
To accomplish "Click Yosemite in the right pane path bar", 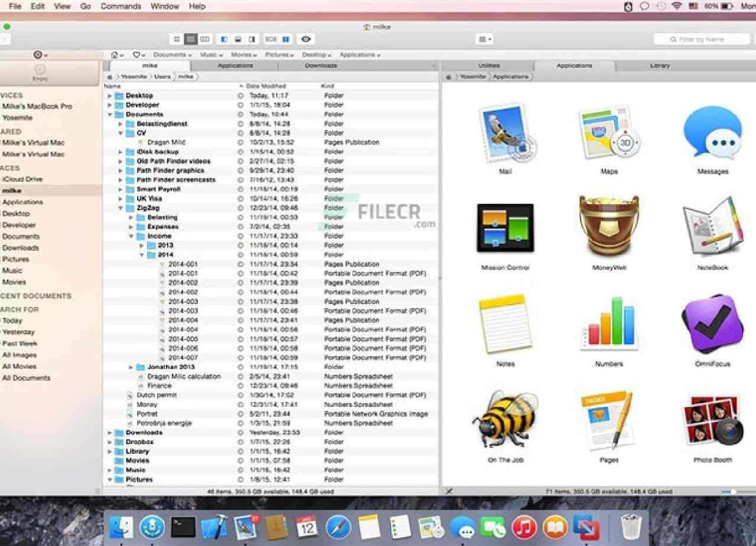I will (x=472, y=77).
